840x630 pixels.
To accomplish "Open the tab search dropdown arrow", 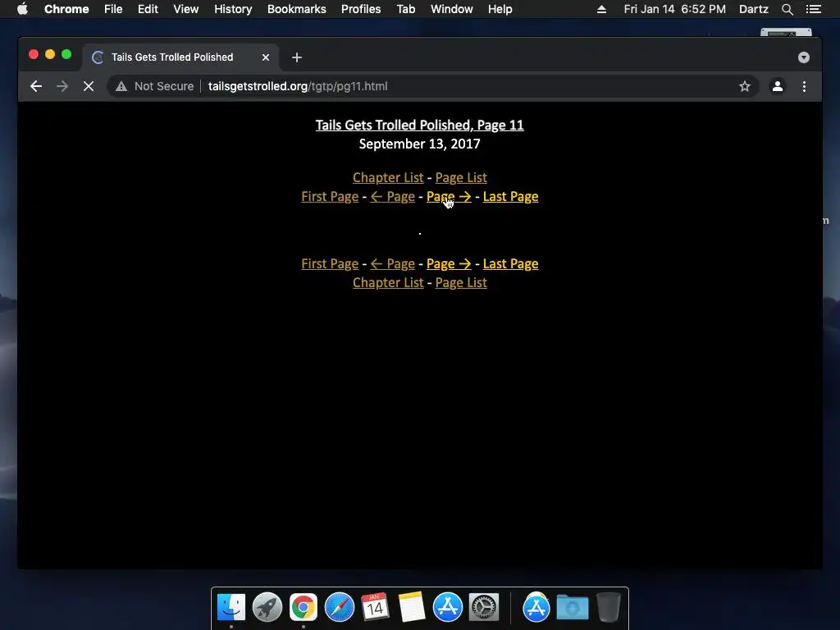I will [804, 57].
